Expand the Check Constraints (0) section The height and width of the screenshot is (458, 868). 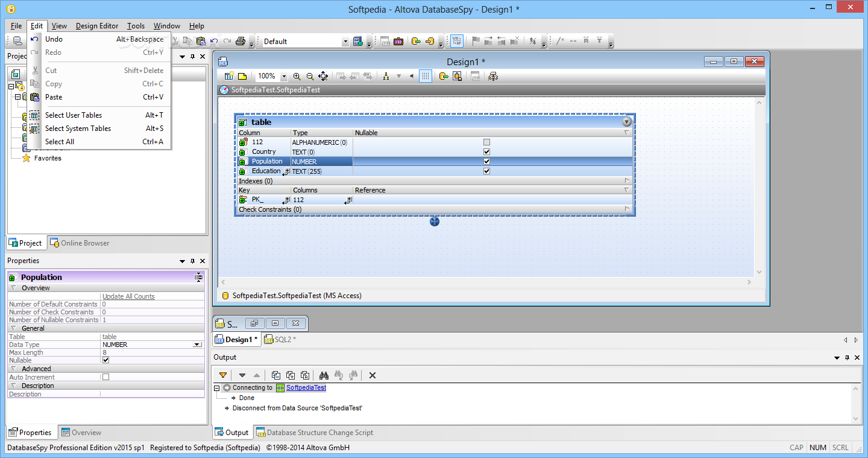pos(627,209)
